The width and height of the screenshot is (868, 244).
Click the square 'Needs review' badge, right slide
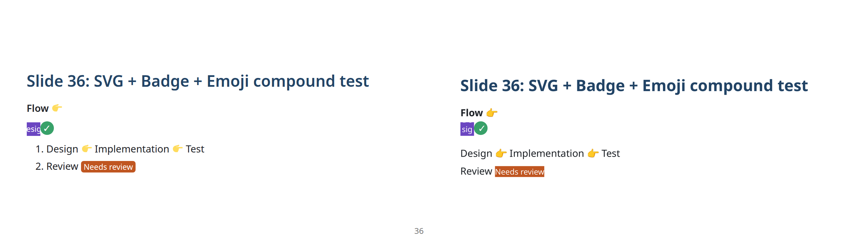coord(519,172)
